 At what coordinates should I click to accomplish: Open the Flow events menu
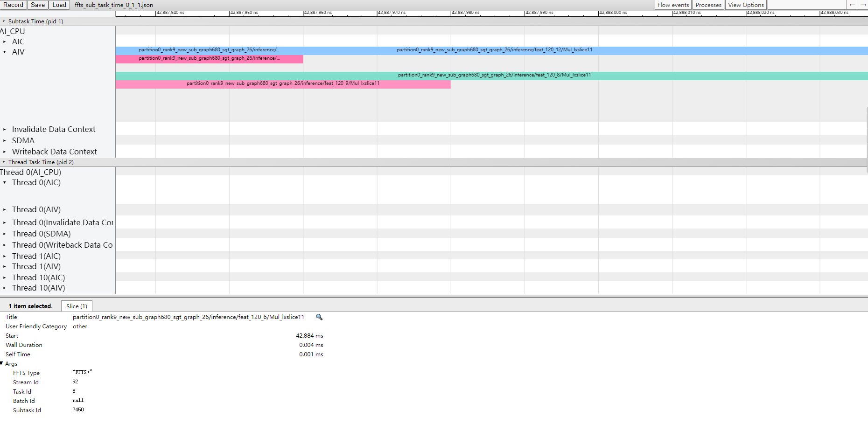click(x=673, y=5)
